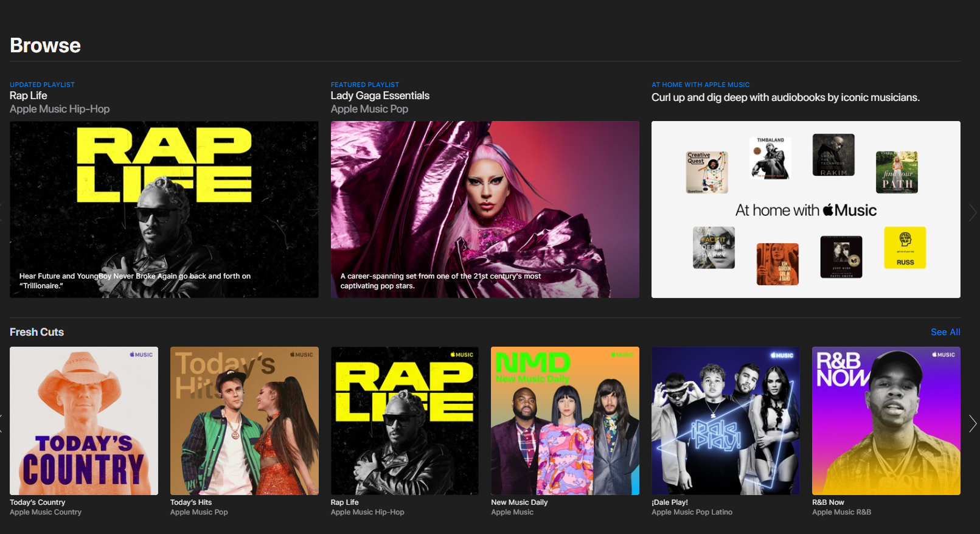Click the Rakim audiobook cover
980x534 pixels.
click(833, 155)
